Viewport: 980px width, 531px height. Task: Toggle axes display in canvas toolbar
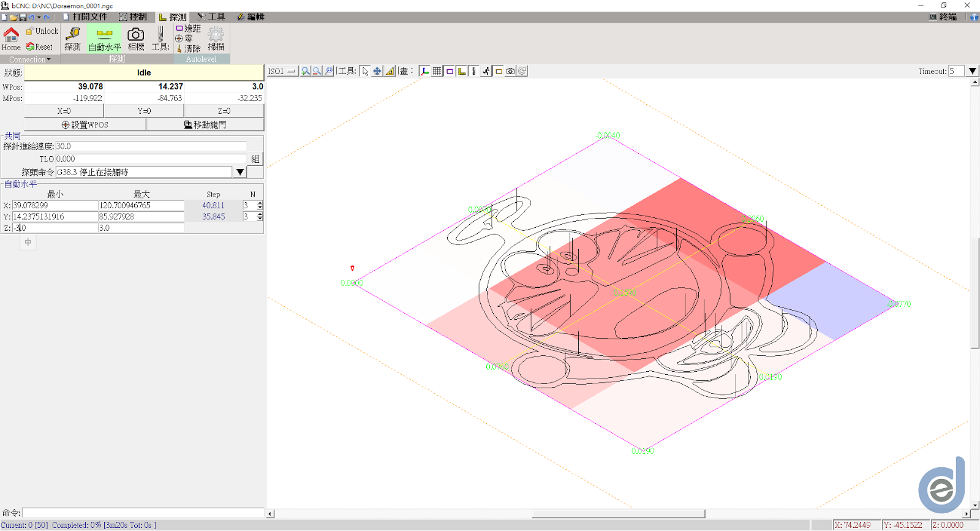pyautogui.click(x=424, y=71)
